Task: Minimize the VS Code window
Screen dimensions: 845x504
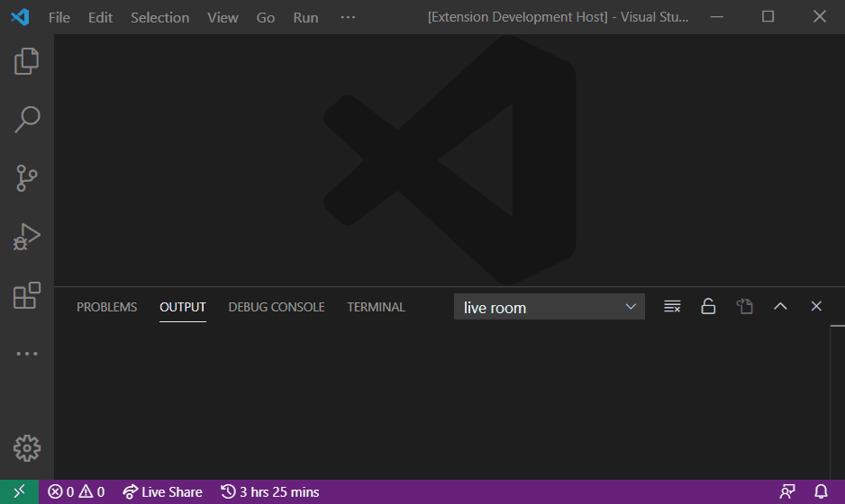Action: (x=717, y=17)
